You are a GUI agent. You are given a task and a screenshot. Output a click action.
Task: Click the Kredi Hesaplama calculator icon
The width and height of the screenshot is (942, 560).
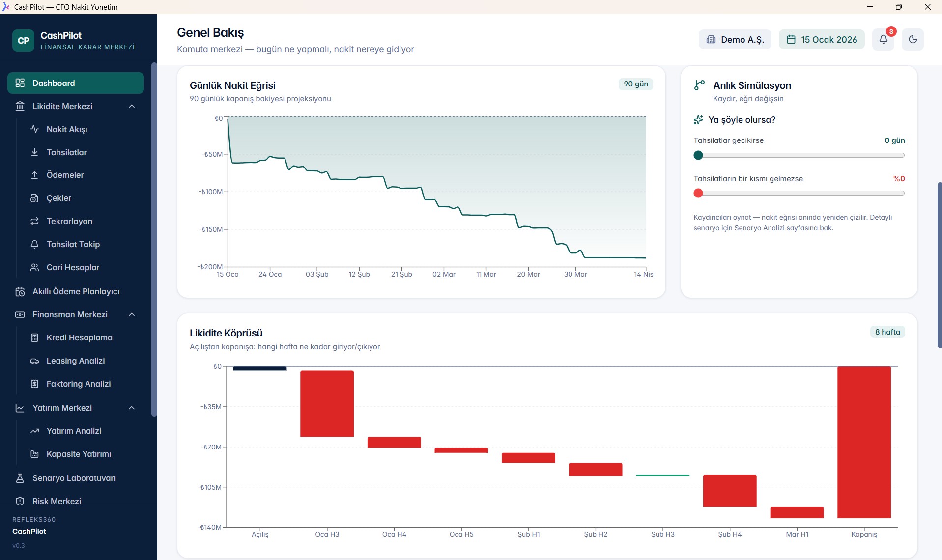coord(34,337)
